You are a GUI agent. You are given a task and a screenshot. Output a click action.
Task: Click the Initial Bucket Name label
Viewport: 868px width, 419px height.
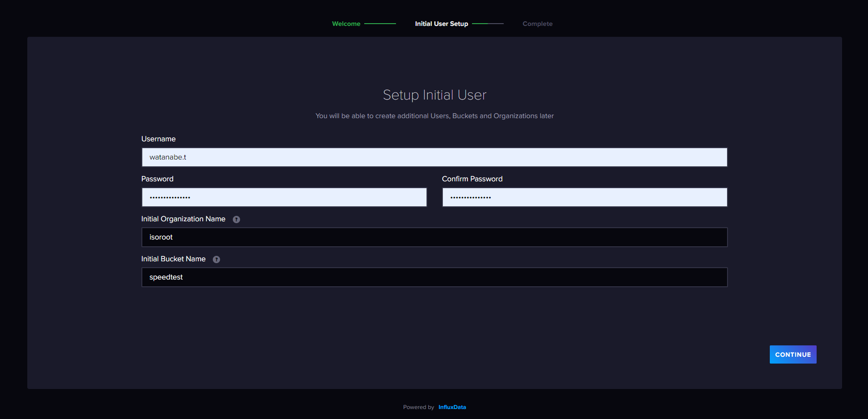[173, 259]
